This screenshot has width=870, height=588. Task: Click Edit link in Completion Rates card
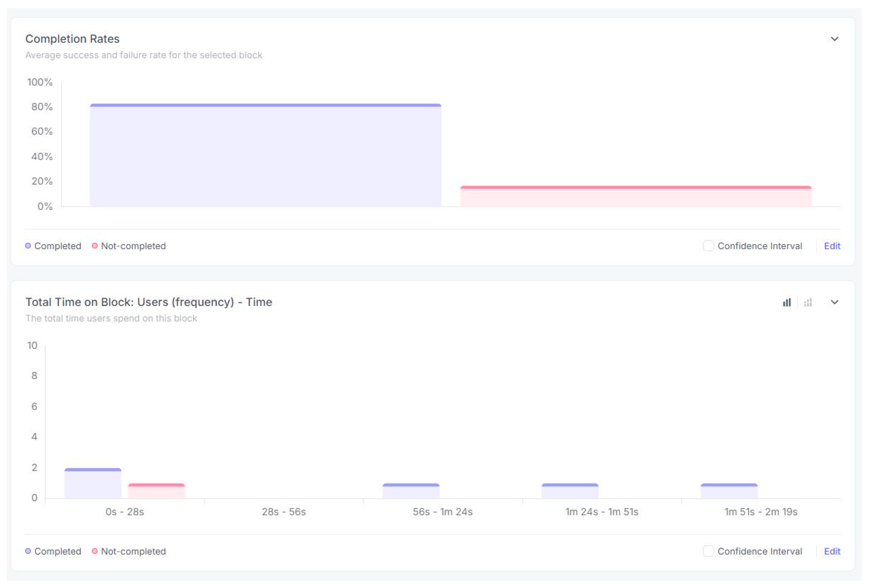(832, 246)
